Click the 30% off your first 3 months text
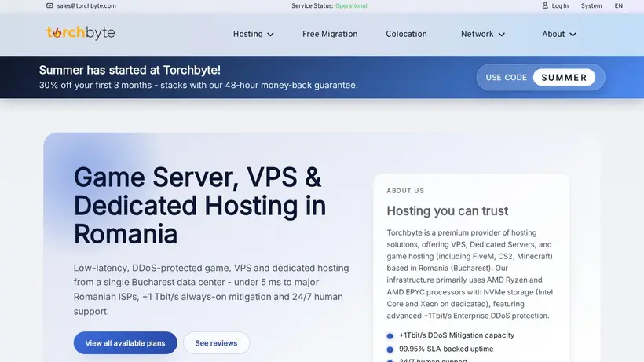This screenshot has height=362, width=644. (x=199, y=86)
